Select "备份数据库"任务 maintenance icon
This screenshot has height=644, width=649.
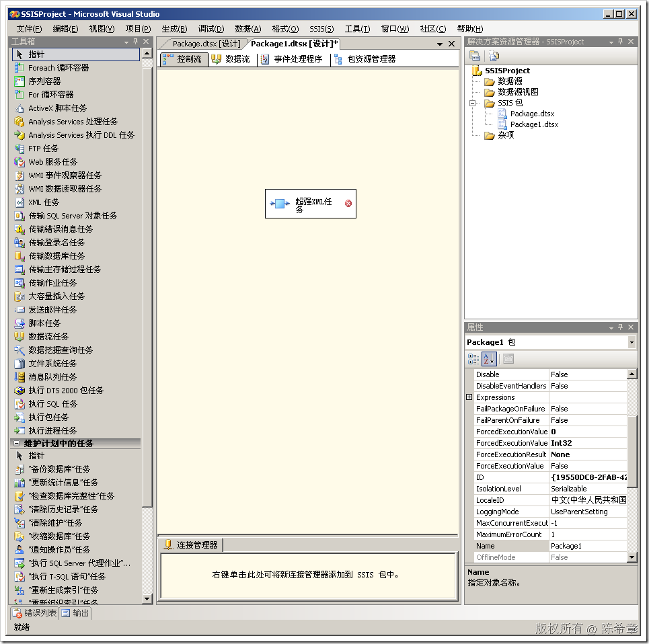19,469
